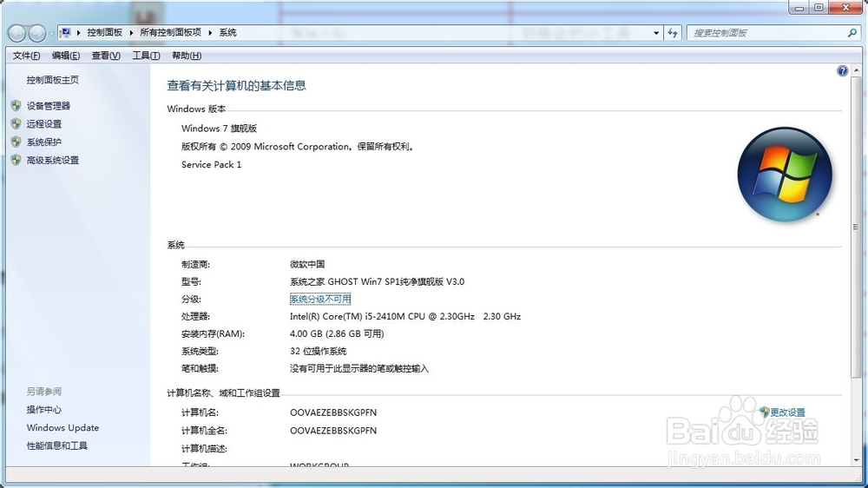Click 更改设置 link with shield

click(x=782, y=412)
